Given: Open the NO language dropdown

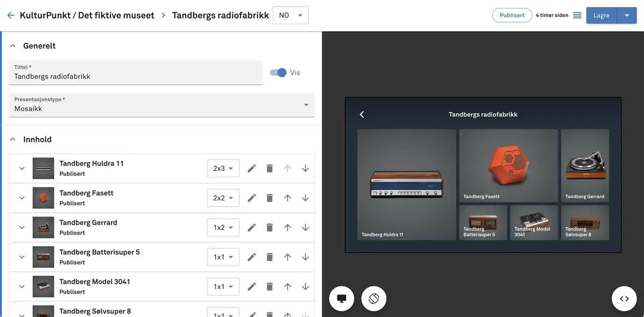Looking at the screenshot, I should tap(291, 16).
